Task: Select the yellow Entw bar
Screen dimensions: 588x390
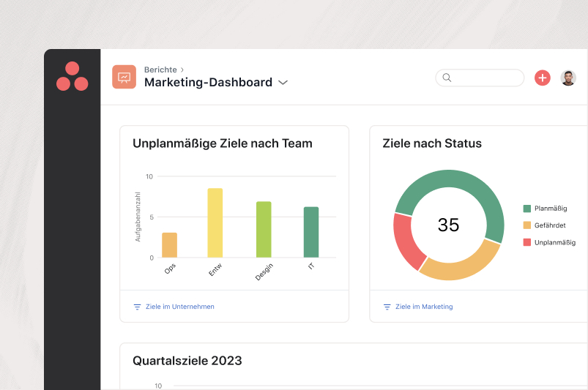Action: pos(215,223)
